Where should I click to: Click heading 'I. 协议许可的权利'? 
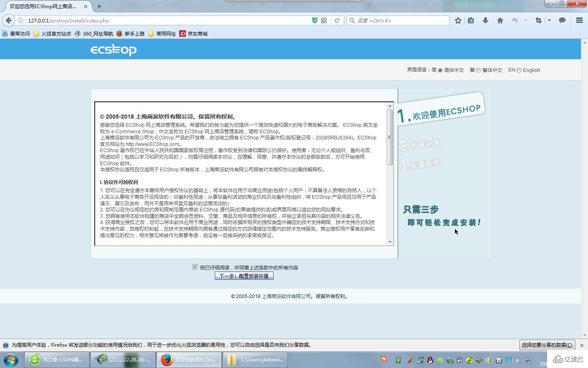point(119,182)
